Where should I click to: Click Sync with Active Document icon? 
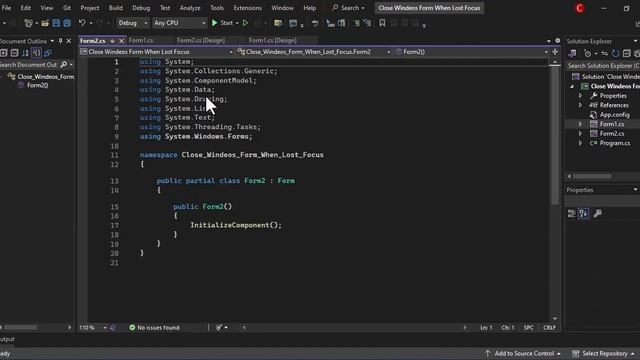point(604,53)
